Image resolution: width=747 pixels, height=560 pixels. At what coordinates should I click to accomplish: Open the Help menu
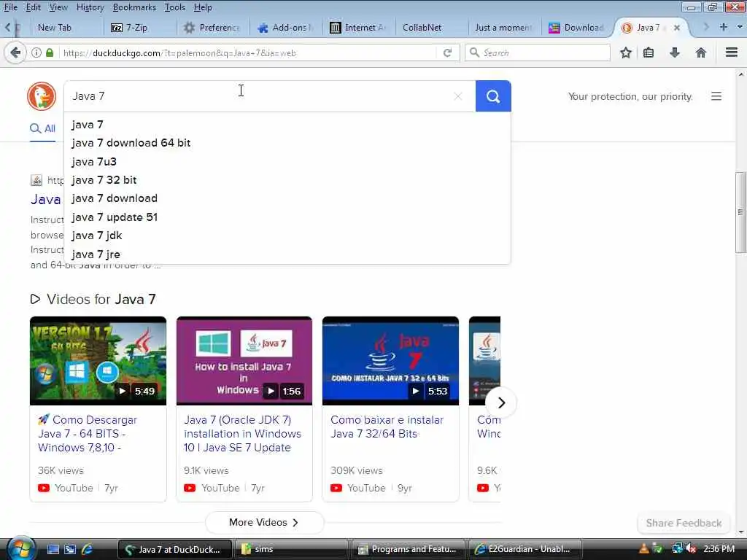203,7
